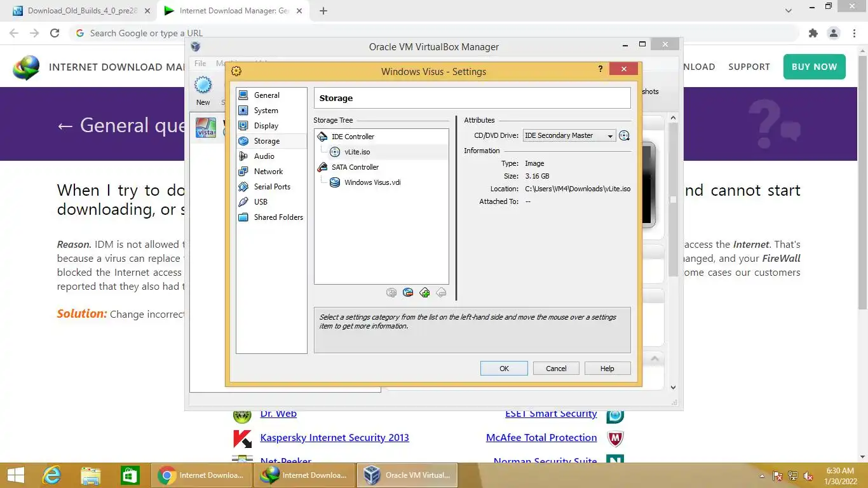The height and width of the screenshot is (488, 868).
Task: Click the network tray icon
Action: coord(792,476)
